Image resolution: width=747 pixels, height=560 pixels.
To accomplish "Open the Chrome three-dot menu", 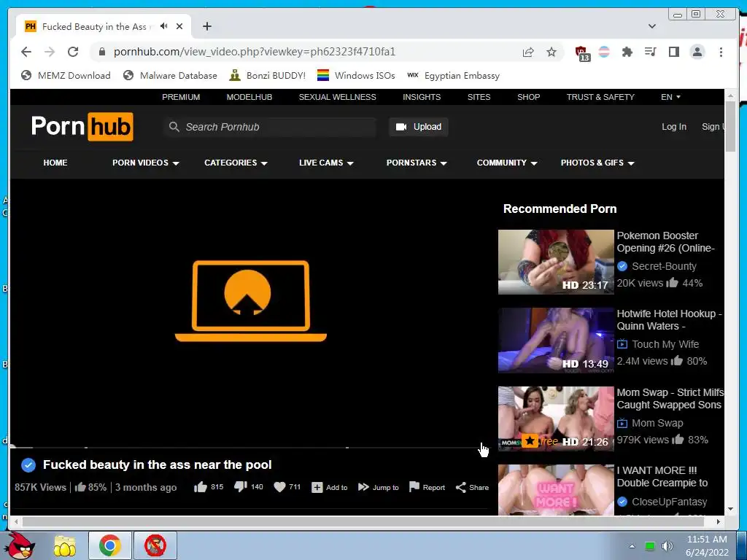I will (x=721, y=52).
